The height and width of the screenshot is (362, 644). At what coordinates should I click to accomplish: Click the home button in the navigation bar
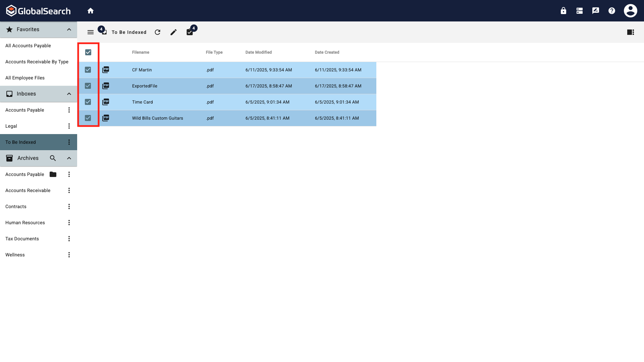coord(91,10)
